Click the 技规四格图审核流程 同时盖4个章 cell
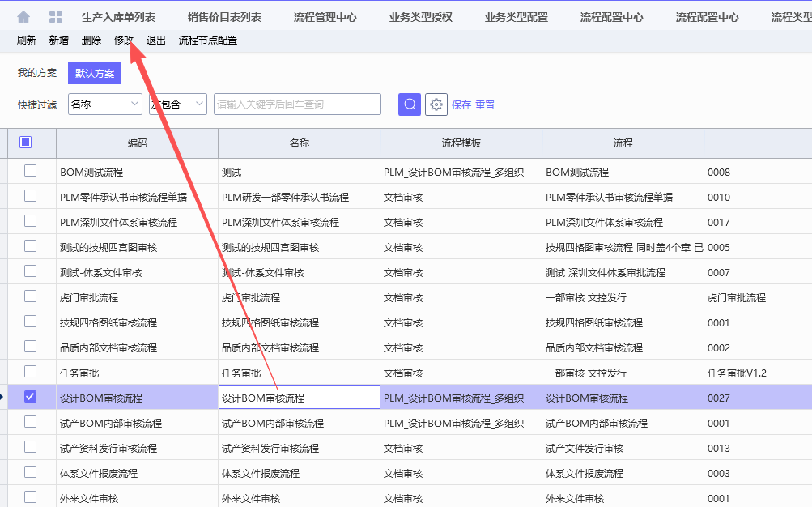Viewport: 812px width, 507px height. (623, 248)
